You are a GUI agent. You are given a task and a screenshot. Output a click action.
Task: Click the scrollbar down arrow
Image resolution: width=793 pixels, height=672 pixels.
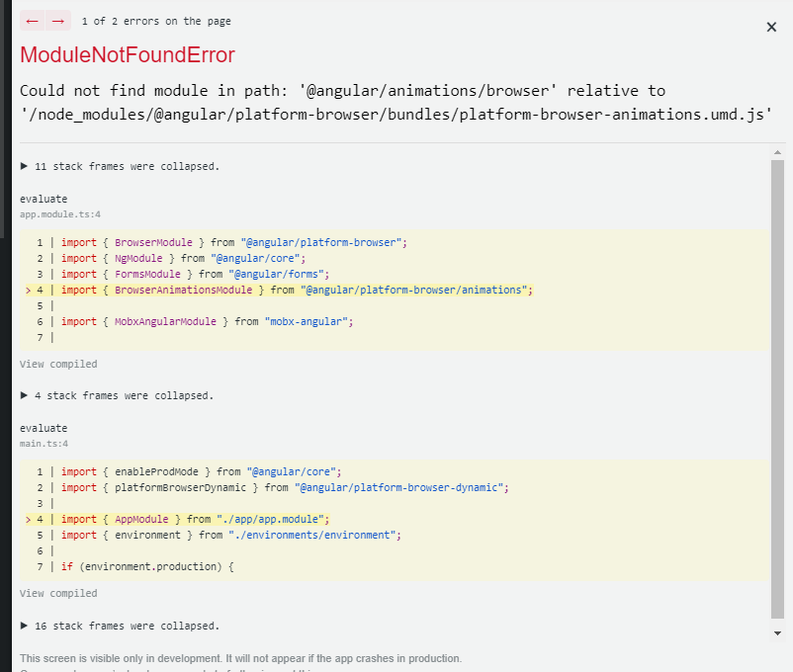[777, 632]
